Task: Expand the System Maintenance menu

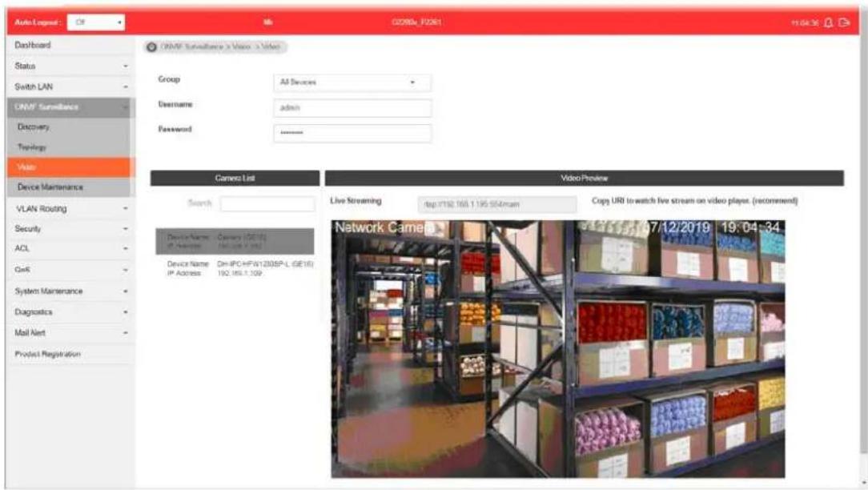Action: 70,291
